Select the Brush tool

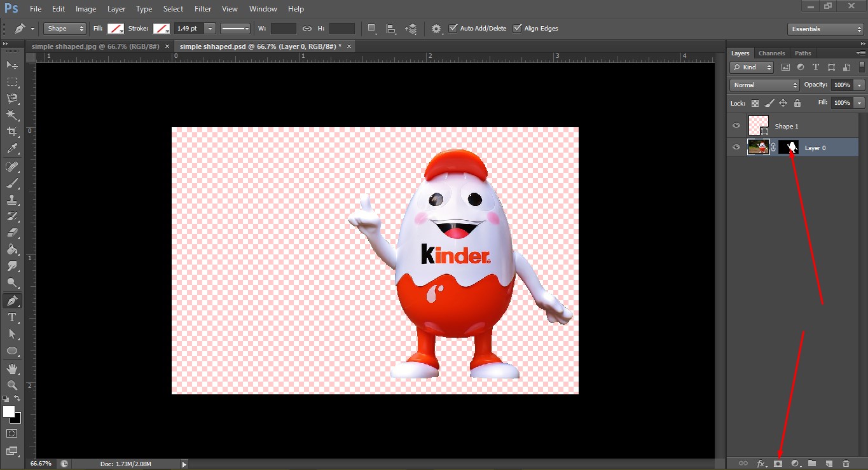pos(12,183)
